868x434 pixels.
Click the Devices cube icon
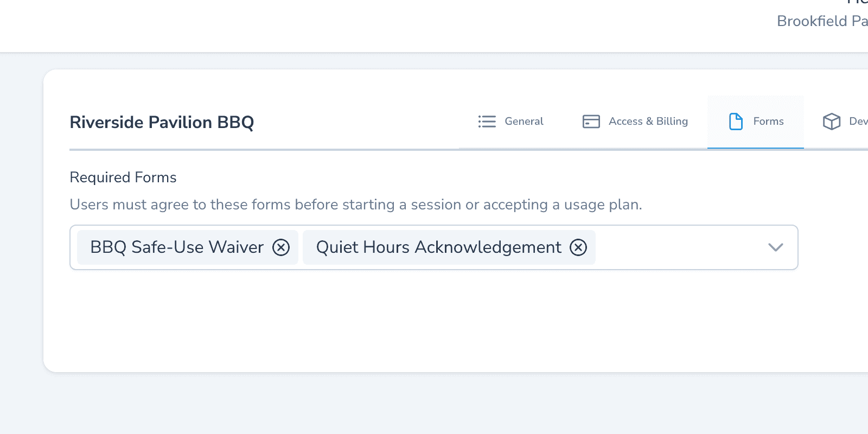coord(832,122)
